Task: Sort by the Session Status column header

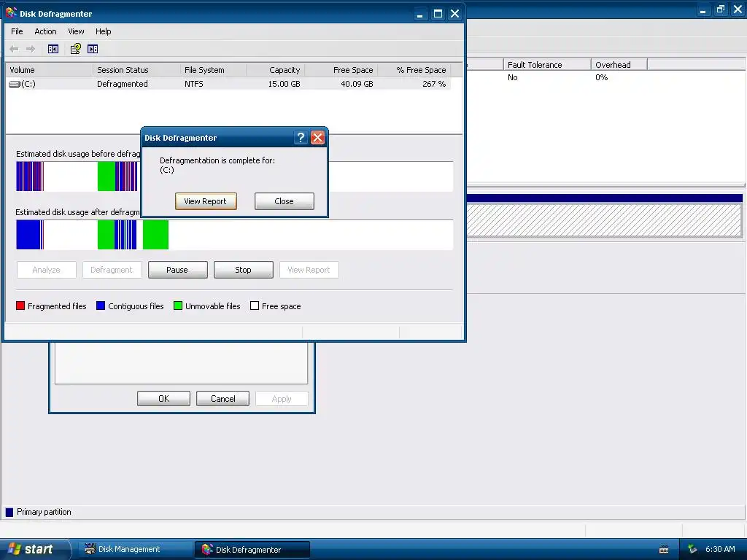Action: [x=136, y=70]
